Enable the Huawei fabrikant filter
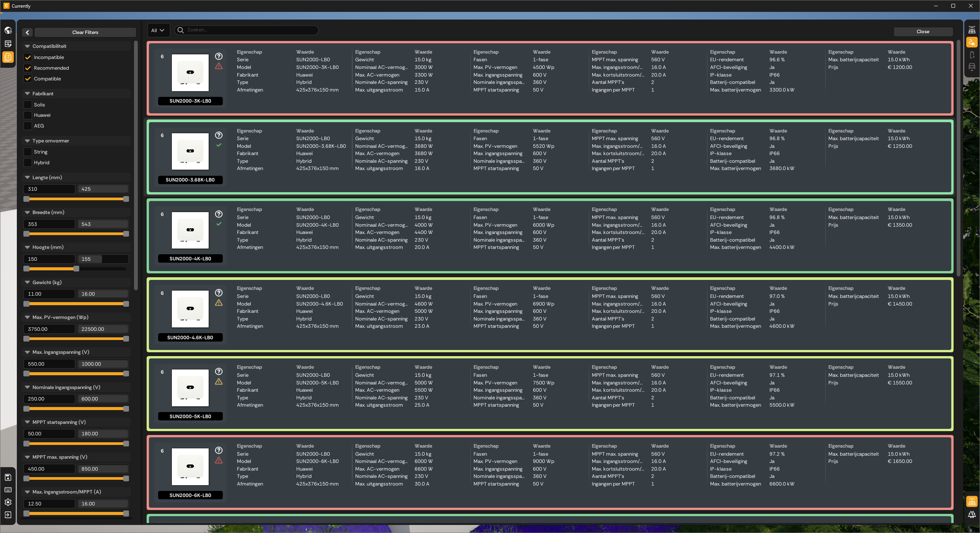Screen dimensions: 980x533 click(x=27, y=115)
